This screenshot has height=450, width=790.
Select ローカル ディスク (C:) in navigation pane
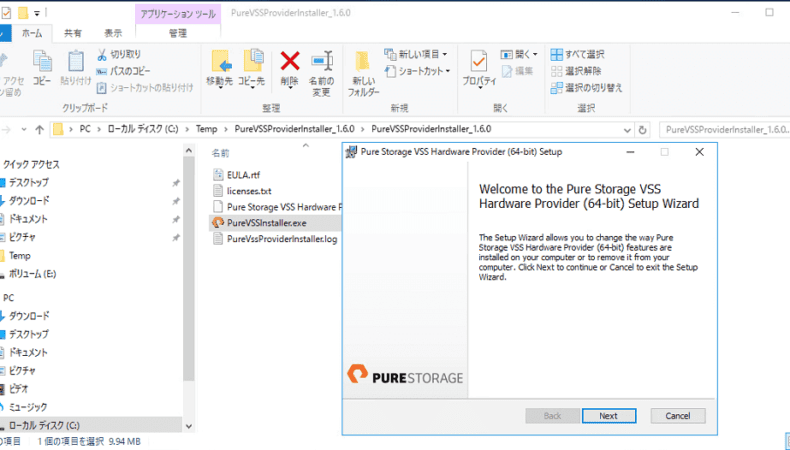pyautogui.click(x=44, y=425)
